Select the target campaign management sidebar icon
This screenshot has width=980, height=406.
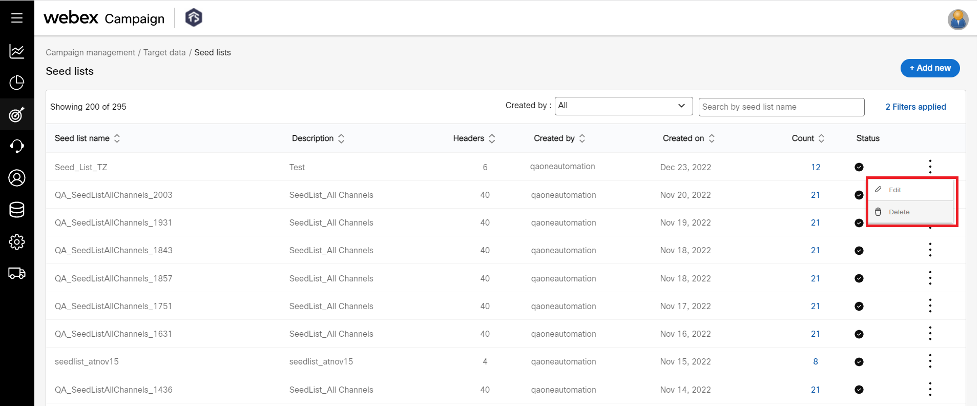point(17,114)
